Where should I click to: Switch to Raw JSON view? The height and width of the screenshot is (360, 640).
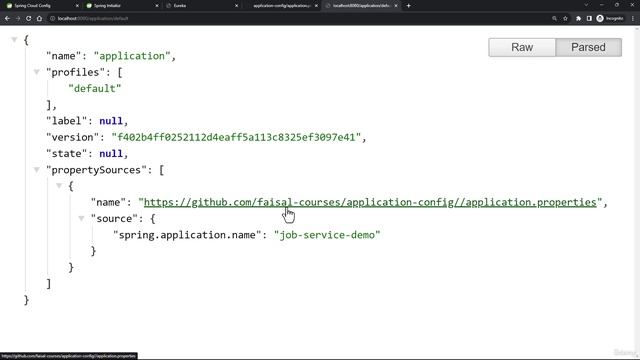coord(522,47)
